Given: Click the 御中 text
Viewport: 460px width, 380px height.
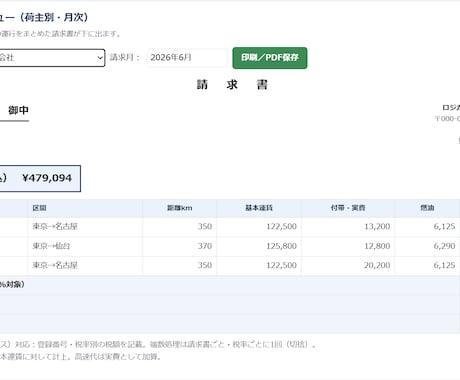Looking at the screenshot, I should coord(18,110).
